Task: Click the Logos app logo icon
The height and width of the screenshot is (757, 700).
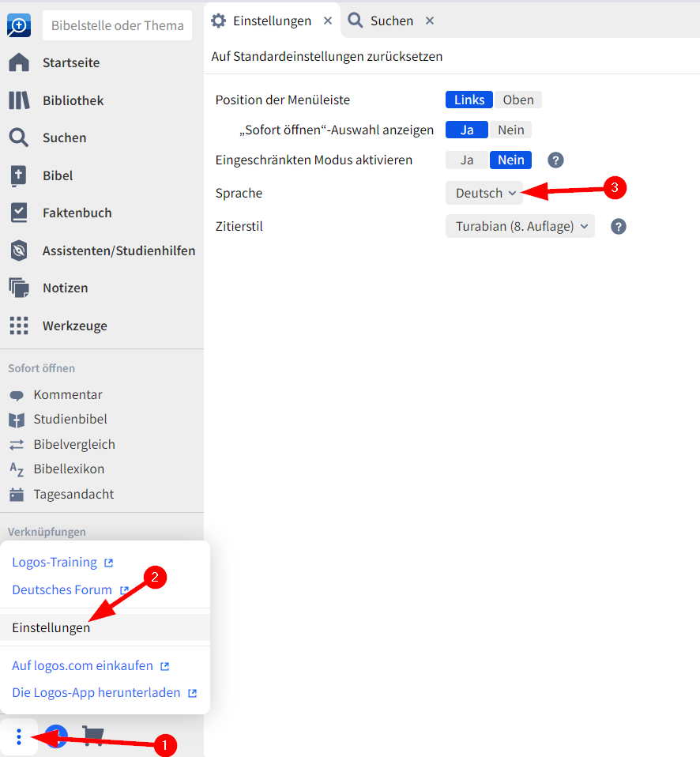Action: coord(19,25)
